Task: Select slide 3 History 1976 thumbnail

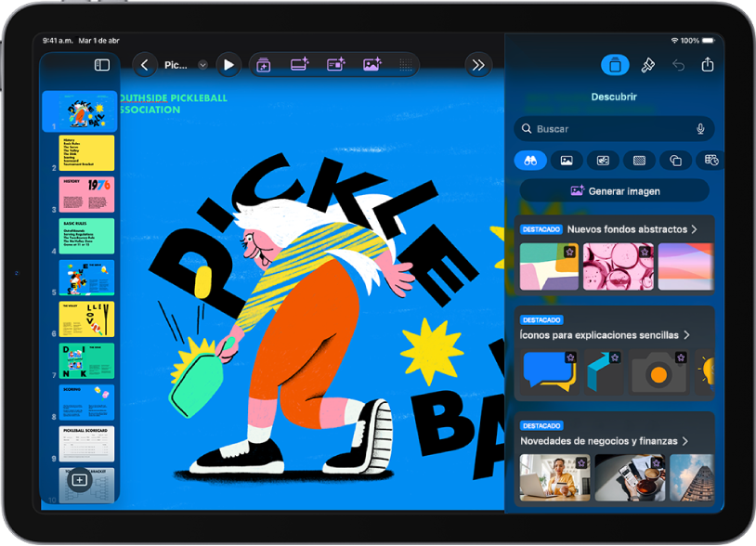Action: (86, 194)
